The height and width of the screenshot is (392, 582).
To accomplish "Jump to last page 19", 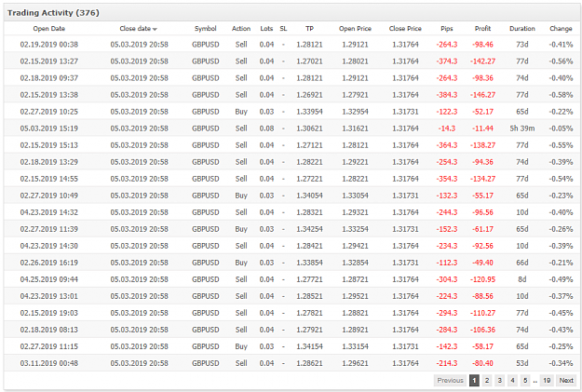I will pos(547,380).
